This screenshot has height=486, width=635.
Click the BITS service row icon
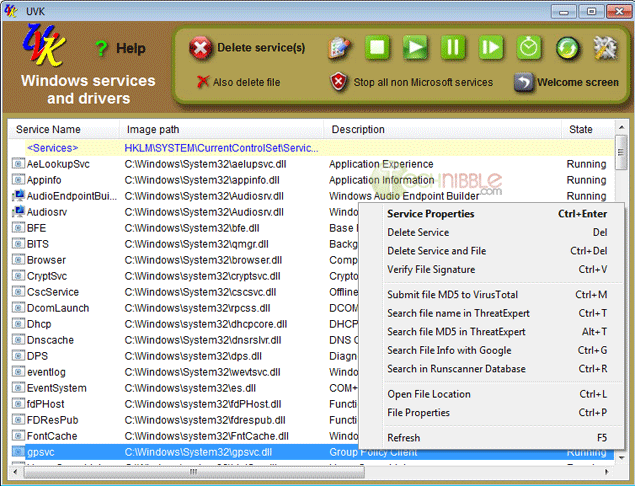click(18, 244)
